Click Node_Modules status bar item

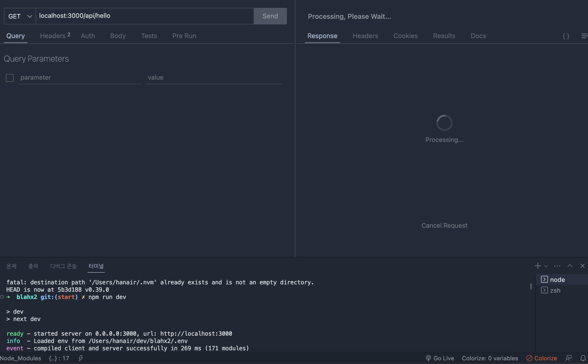click(x=21, y=358)
